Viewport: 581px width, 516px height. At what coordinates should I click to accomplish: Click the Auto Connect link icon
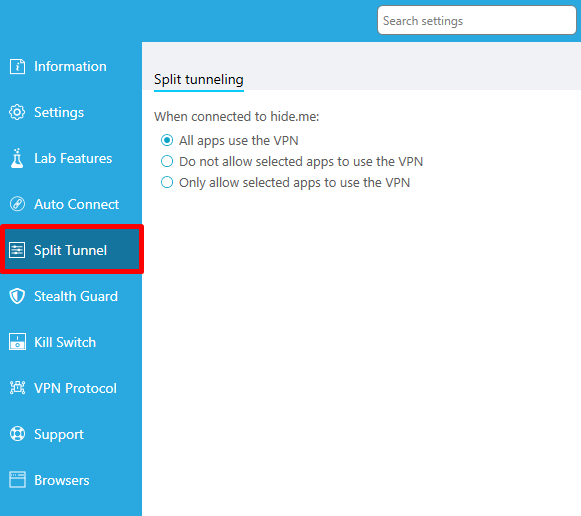tap(17, 204)
